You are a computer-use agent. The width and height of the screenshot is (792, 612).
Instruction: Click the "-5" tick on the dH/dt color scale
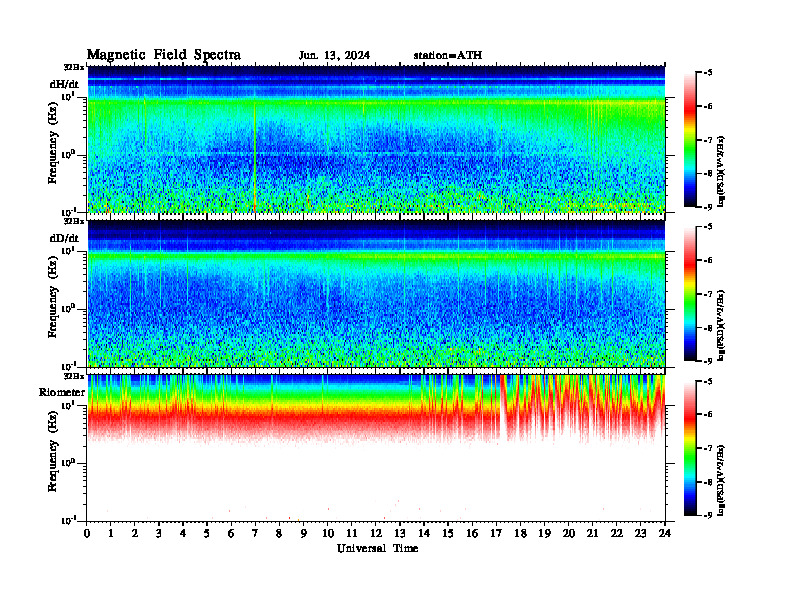(708, 73)
